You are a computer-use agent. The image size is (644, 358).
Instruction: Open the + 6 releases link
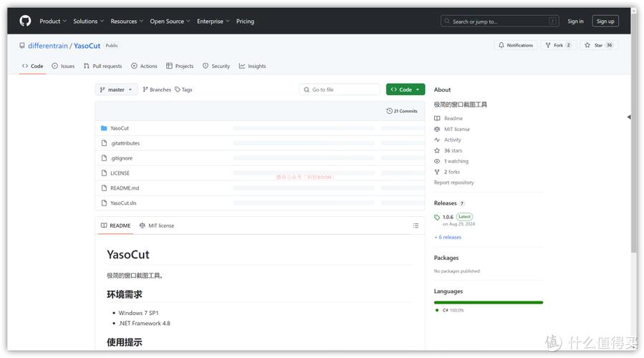448,237
